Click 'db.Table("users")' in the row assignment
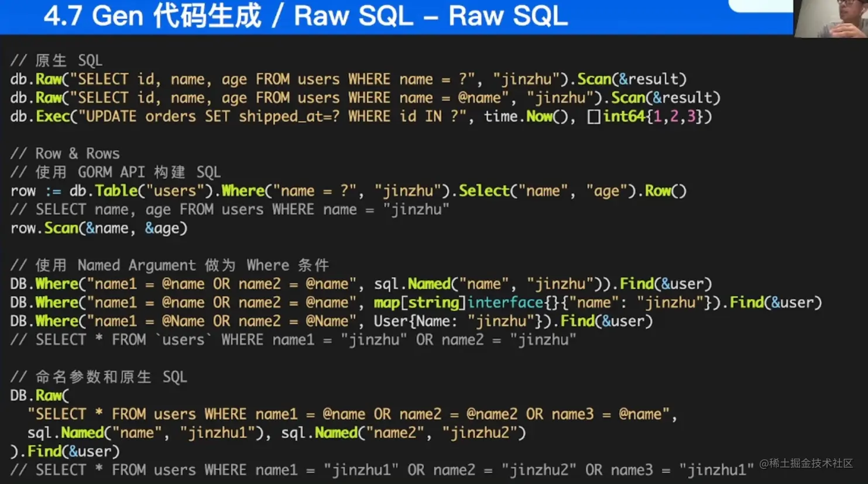This screenshot has width=868, height=484. coord(141,191)
